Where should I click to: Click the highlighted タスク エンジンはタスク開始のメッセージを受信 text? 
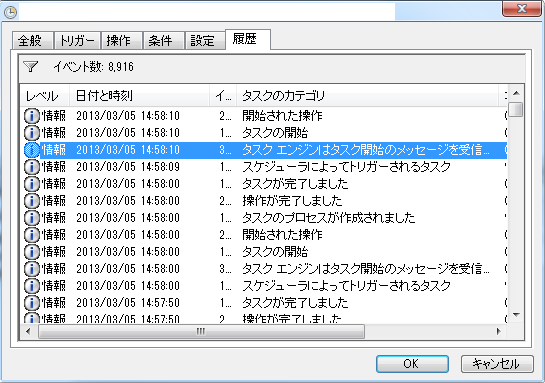click(x=366, y=150)
